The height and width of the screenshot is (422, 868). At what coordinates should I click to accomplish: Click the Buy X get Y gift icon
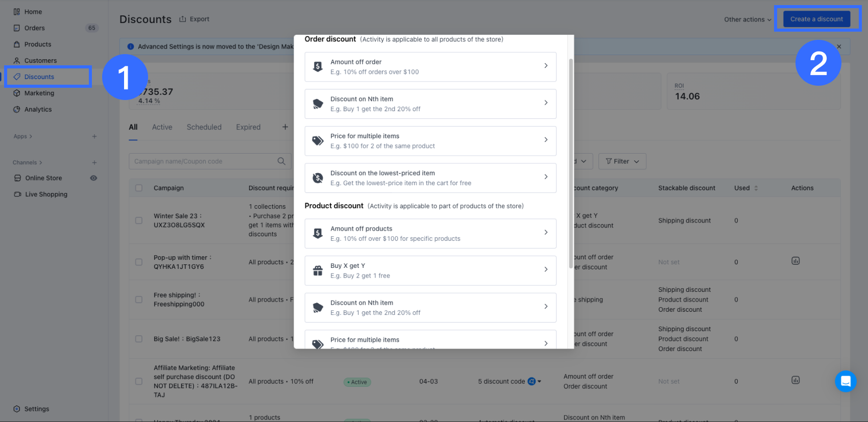click(318, 270)
